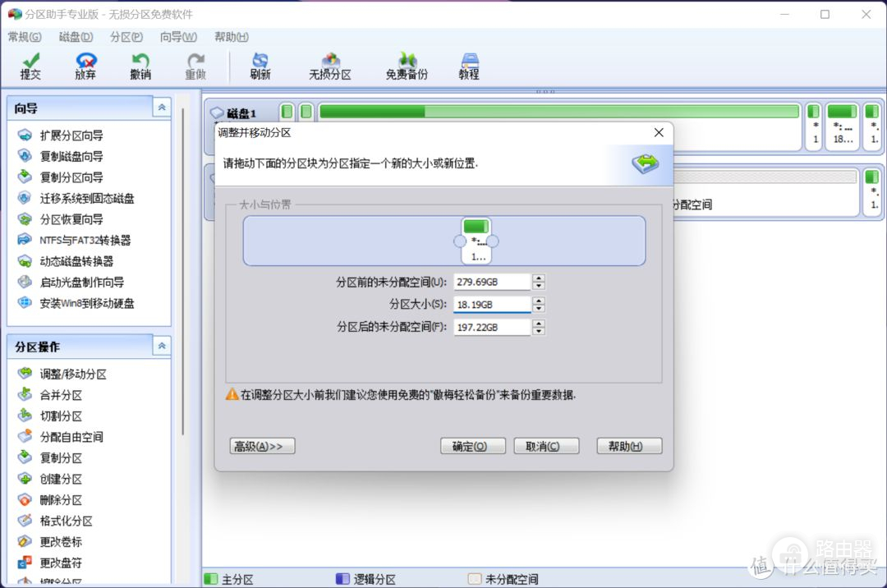
Task: Open the 教程 (Tutorial) toolbar icon
Action: (469, 66)
